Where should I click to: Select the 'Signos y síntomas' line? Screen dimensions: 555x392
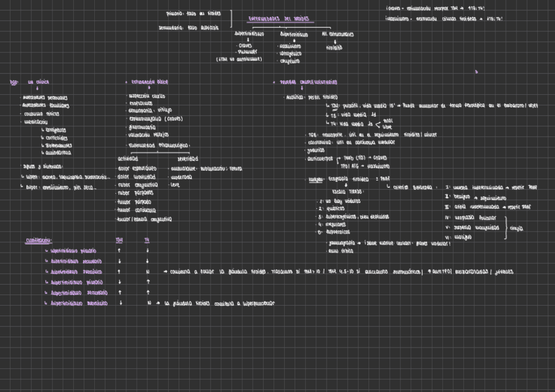coord(43,166)
